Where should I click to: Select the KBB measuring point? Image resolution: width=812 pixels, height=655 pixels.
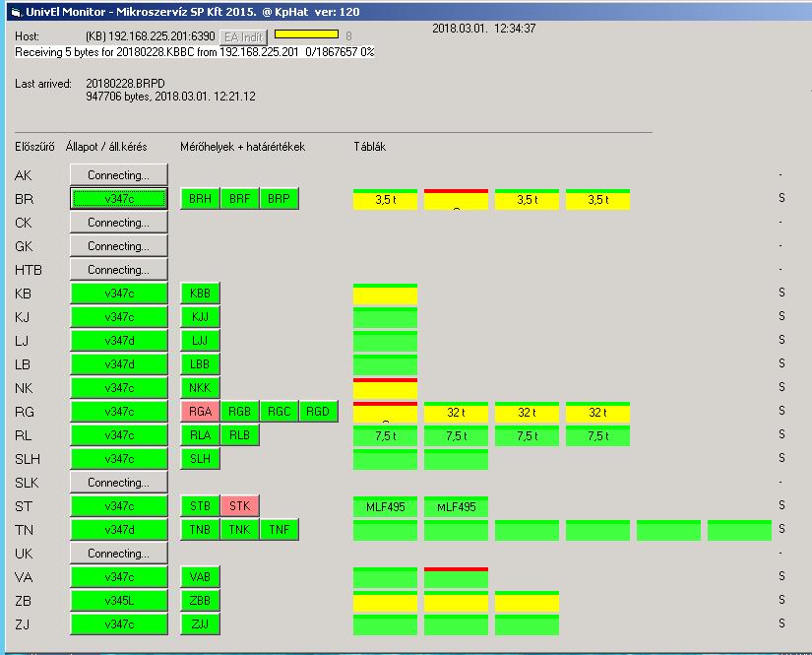pyautogui.click(x=200, y=294)
